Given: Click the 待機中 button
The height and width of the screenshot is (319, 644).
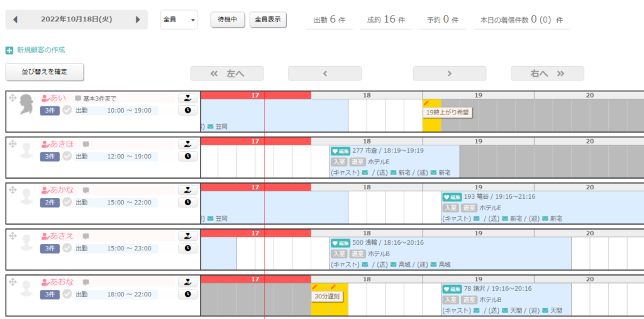Looking at the screenshot, I should coord(228,20).
